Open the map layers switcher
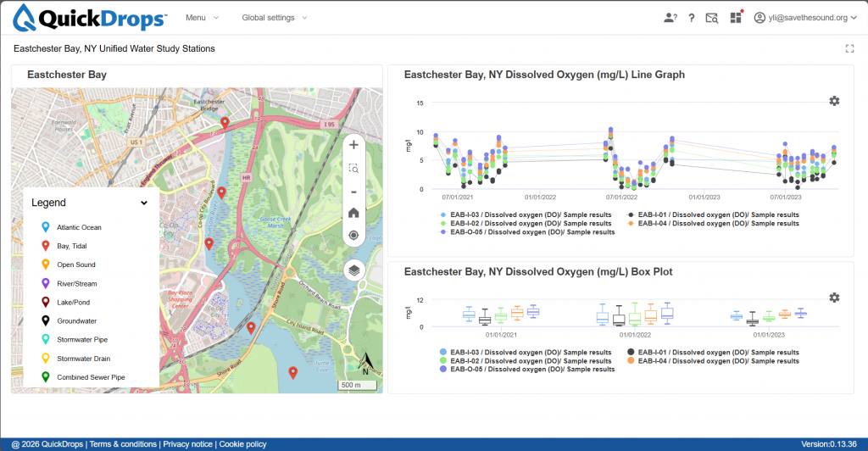Viewport: 868px width, 451px height. pyautogui.click(x=354, y=270)
